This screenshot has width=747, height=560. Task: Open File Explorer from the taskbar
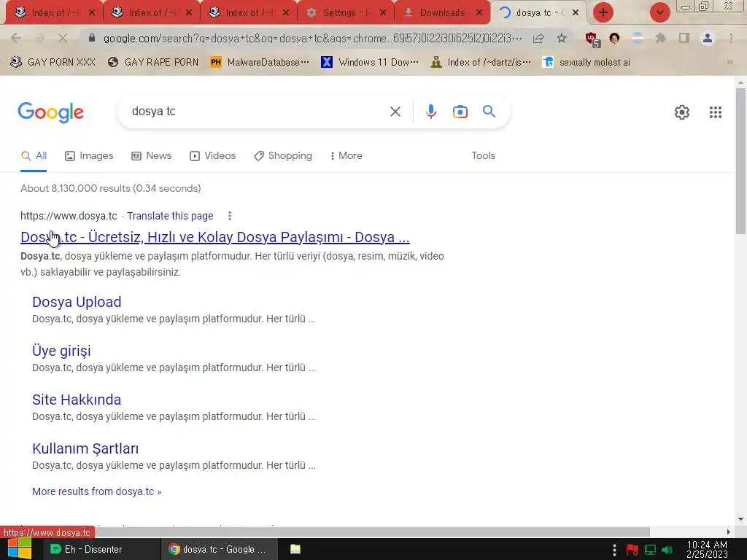tap(295, 549)
